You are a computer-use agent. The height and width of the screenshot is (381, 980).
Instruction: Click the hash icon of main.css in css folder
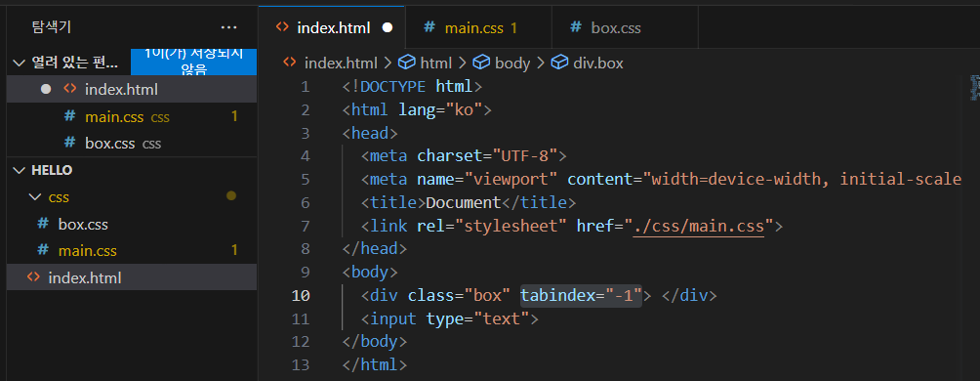pos(43,251)
